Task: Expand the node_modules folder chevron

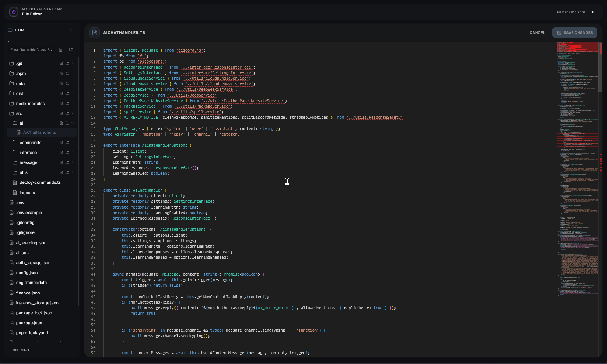Action: click(73, 104)
